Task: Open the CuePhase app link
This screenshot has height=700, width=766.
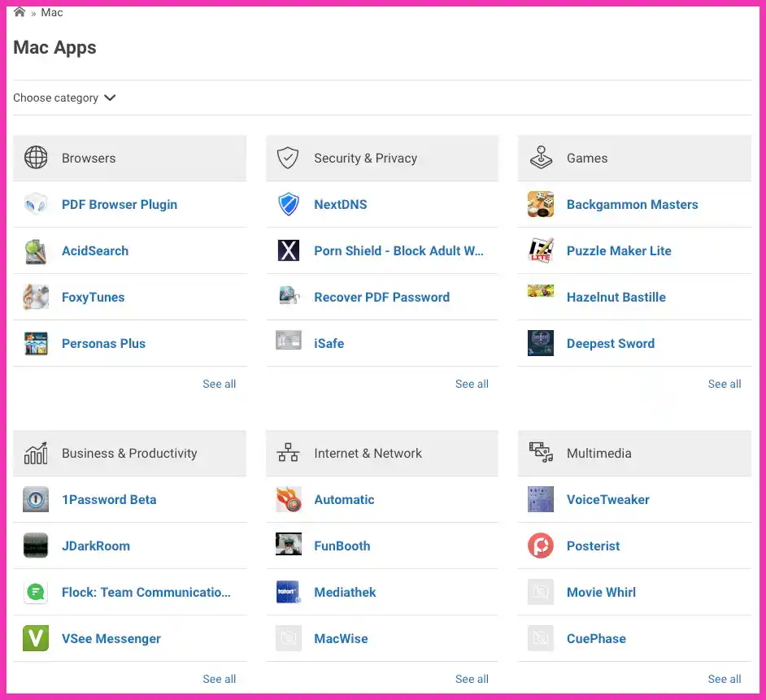Action: 596,638
